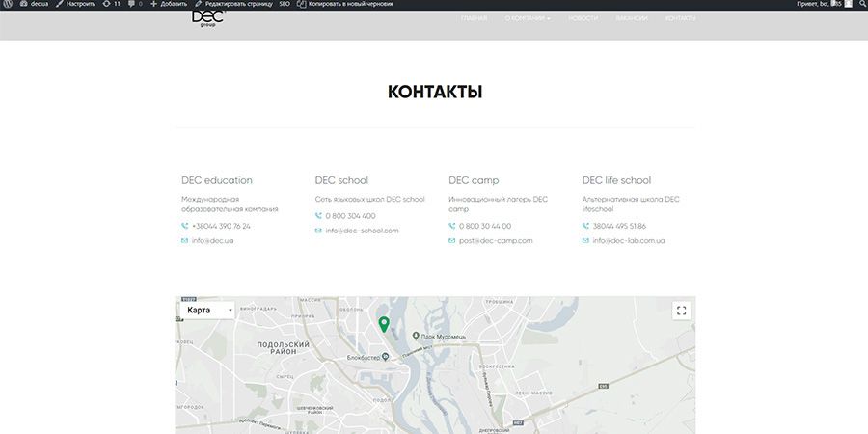Click the WordPress logo in admin bar
Viewport: 868px width, 434px height.
pyautogui.click(x=8, y=5)
